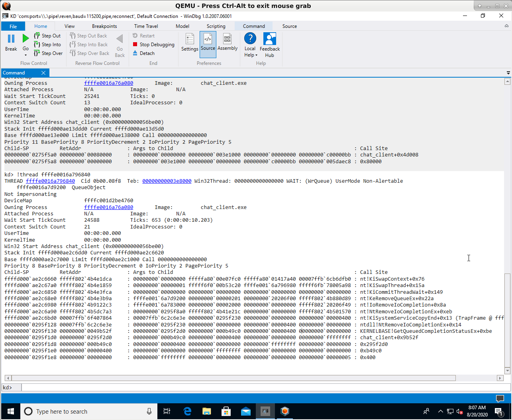512x420 pixels.
Task: Collapse the ribbon using the chevron
Action: tap(507, 26)
